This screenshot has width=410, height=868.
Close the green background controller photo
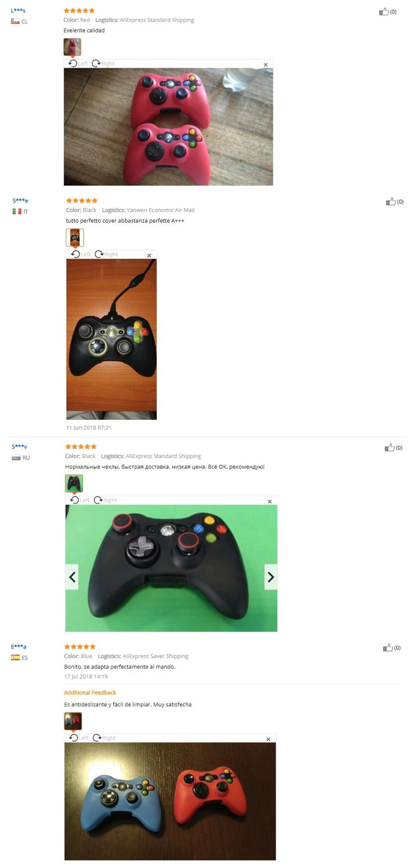pyautogui.click(x=270, y=501)
